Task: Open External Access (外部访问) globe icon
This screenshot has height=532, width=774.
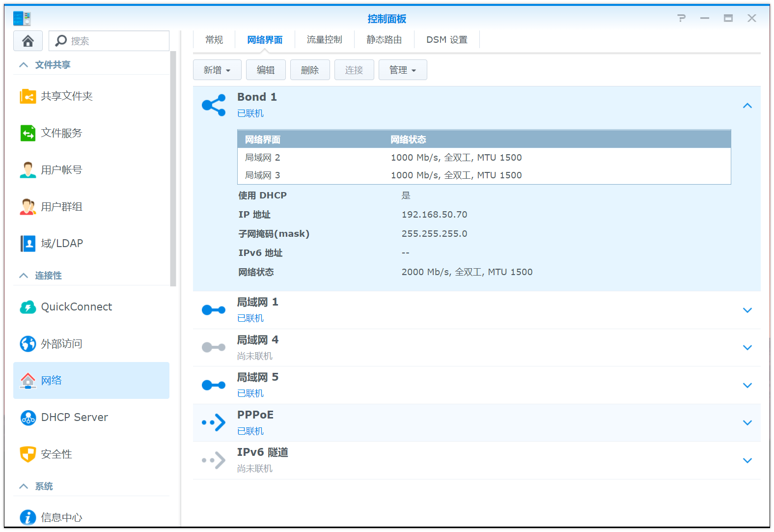Action: (x=28, y=344)
